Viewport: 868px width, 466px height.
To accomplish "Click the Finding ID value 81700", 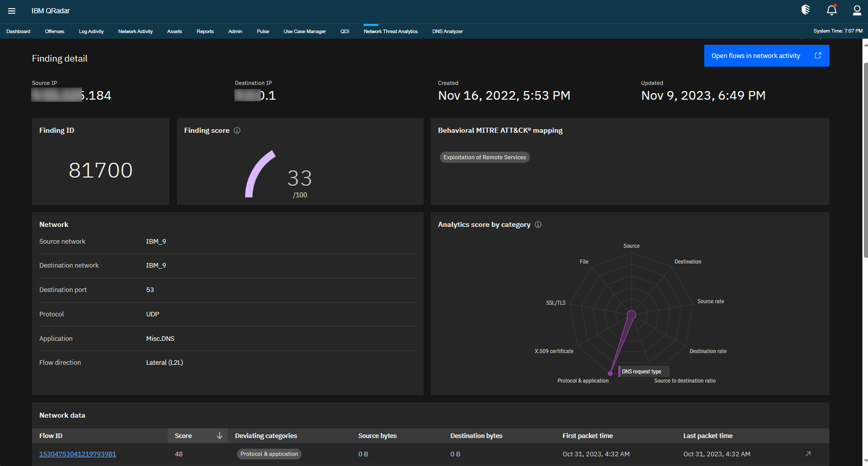I will (x=101, y=170).
